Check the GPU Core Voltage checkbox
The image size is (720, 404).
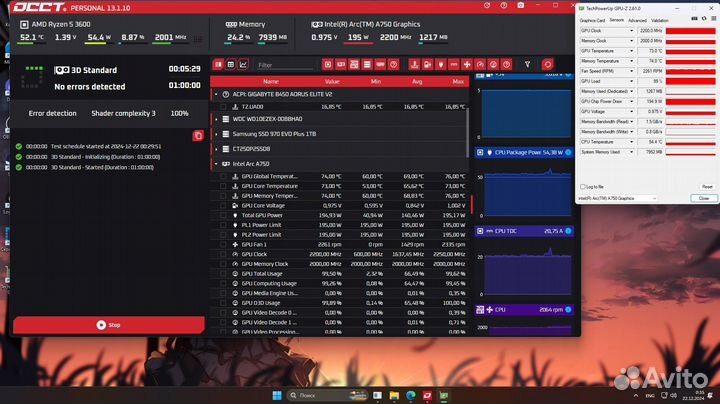pos(223,206)
